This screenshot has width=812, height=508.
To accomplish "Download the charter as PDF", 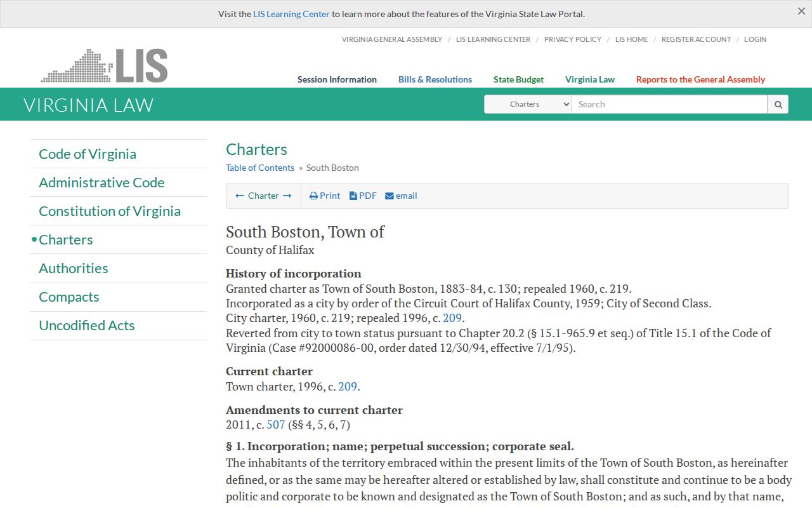I will pos(363,196).
